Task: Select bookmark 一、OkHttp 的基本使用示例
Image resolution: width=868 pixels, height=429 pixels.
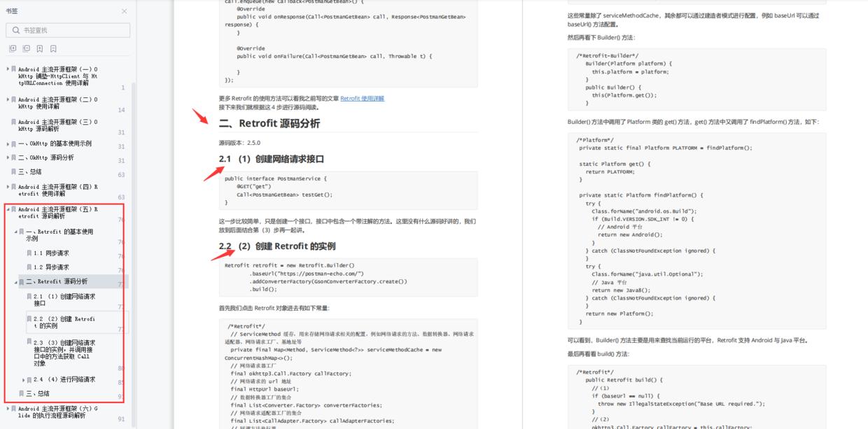Action: [55, 143]
